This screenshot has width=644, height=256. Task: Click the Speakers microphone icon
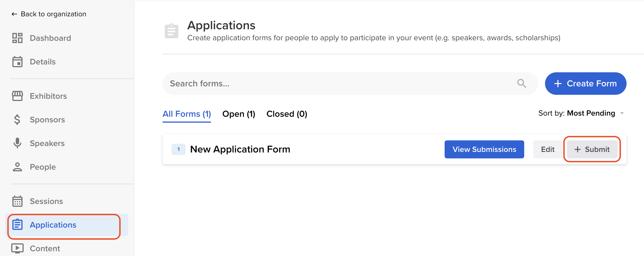click(17, 143)
